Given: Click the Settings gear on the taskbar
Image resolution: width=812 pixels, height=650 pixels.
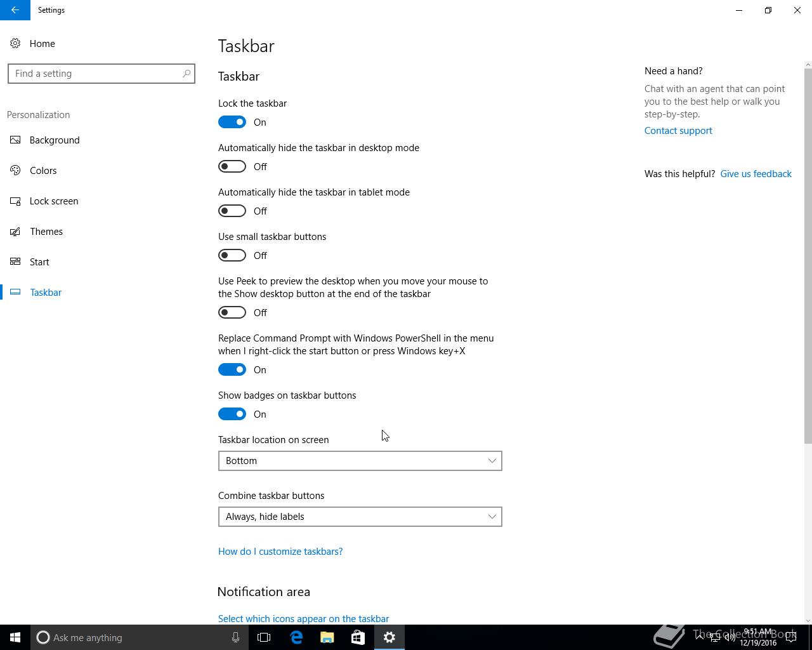Looking at the screenshot, I should pos(390,637).
